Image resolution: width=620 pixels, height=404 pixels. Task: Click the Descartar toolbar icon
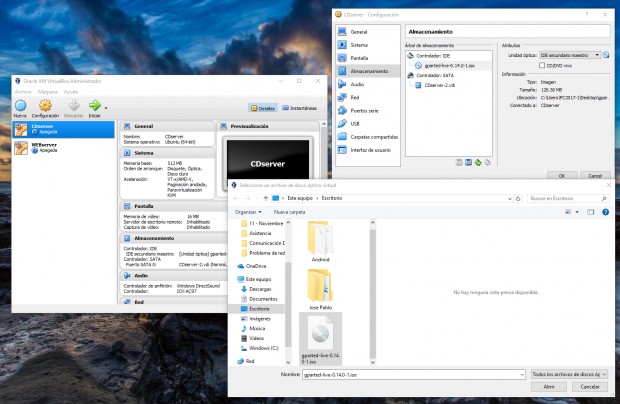(x=74, y=109)
